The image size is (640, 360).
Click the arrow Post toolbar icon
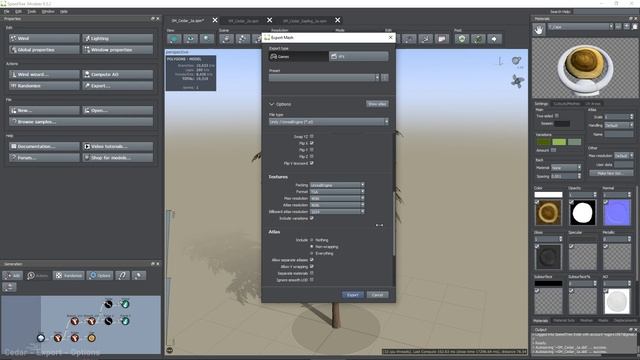tap(494, 39)
